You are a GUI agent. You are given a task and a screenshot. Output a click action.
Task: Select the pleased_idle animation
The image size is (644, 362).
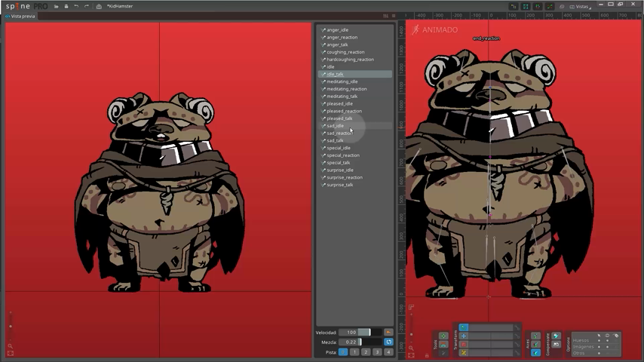tap(355, 104)
